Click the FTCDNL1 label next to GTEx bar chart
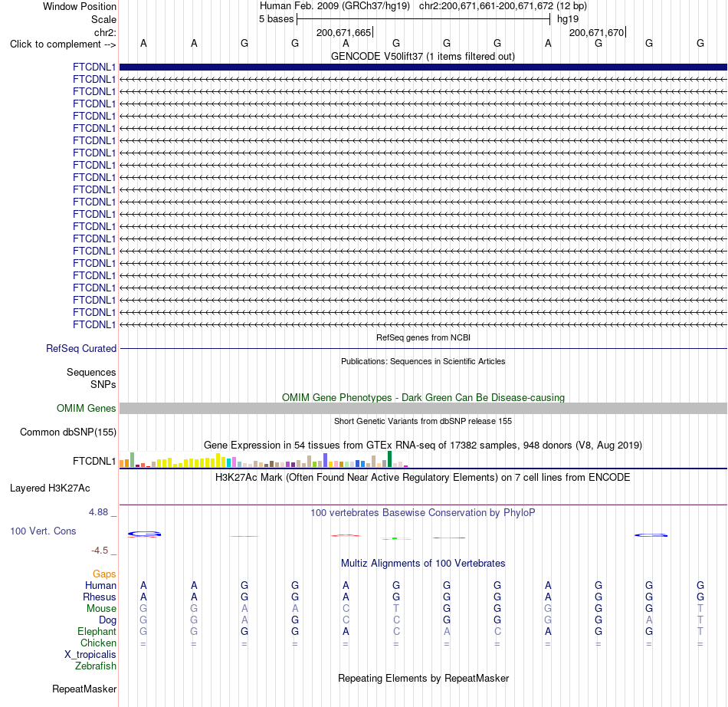 93,462
